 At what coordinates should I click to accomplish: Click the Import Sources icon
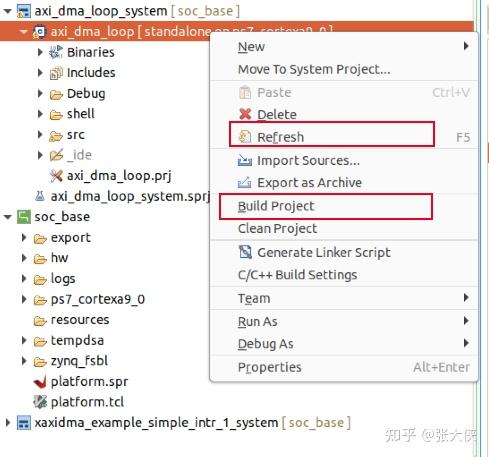pos(245,160)
